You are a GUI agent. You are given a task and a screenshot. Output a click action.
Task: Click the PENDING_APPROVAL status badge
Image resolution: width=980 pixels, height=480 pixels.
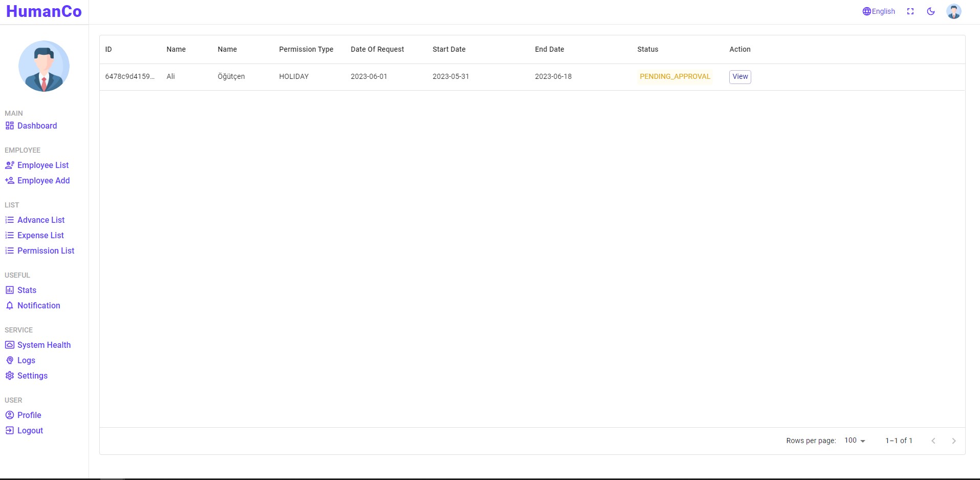pyautogui.click(x=674, y=76)
